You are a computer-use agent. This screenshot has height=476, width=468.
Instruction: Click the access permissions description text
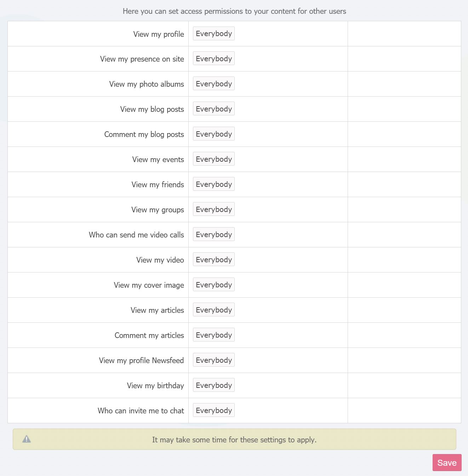pyautogui.click(x=234, y=11)
